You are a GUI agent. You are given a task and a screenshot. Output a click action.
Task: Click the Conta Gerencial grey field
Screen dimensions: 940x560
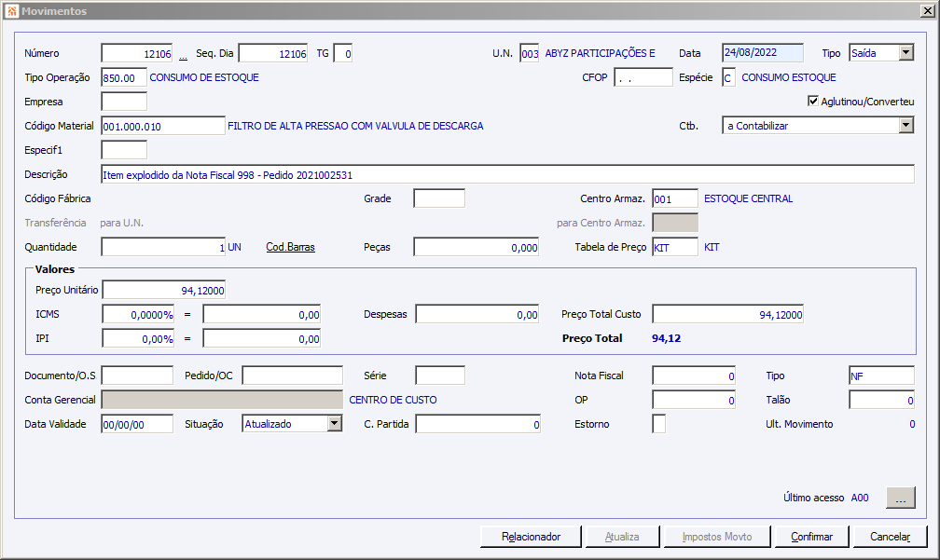[222, 400]
